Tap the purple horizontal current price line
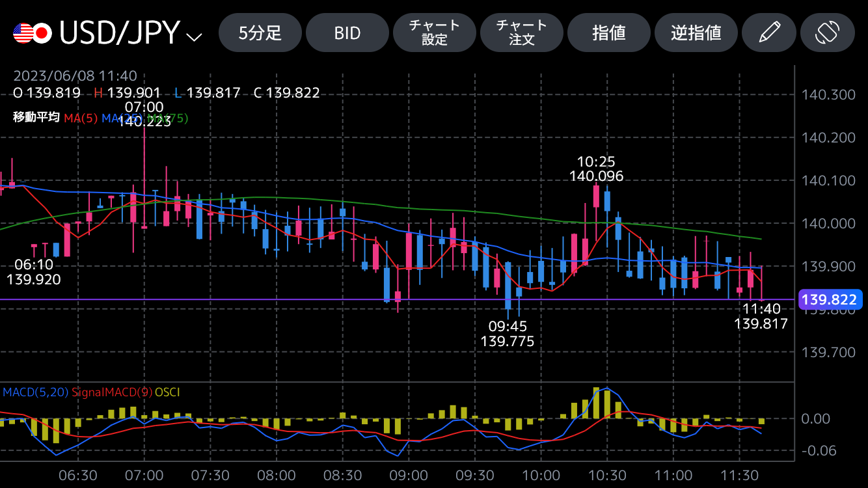868x488 pixels. pyautogui.click(x=260, y=299)
